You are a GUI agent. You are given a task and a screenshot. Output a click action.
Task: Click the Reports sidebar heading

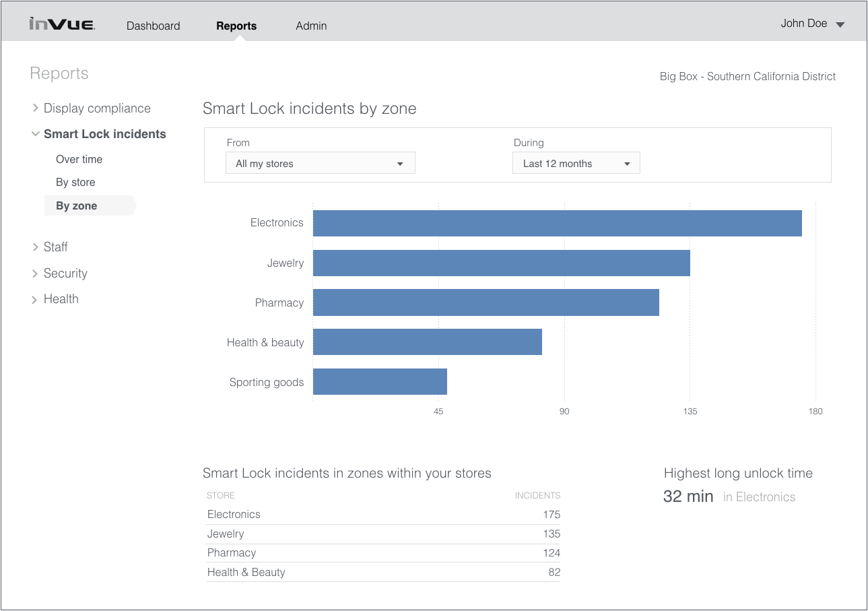click(x=59, y=73)
